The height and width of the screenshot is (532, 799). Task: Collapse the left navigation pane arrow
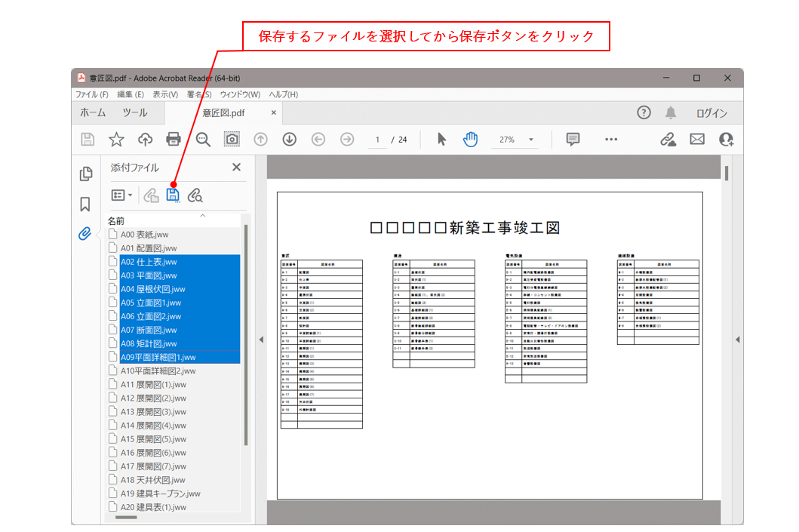[x=261, y=340]
